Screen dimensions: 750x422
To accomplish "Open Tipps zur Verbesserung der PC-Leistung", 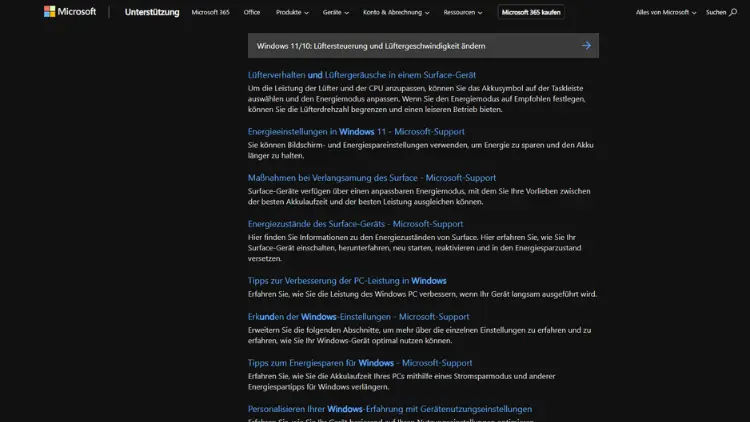I will coord(347,280).
